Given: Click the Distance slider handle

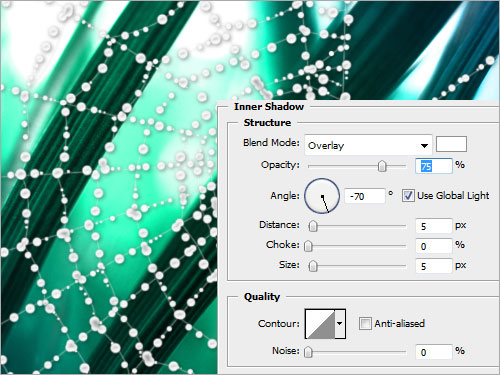Looking at the screenshot, I should 313,226.
